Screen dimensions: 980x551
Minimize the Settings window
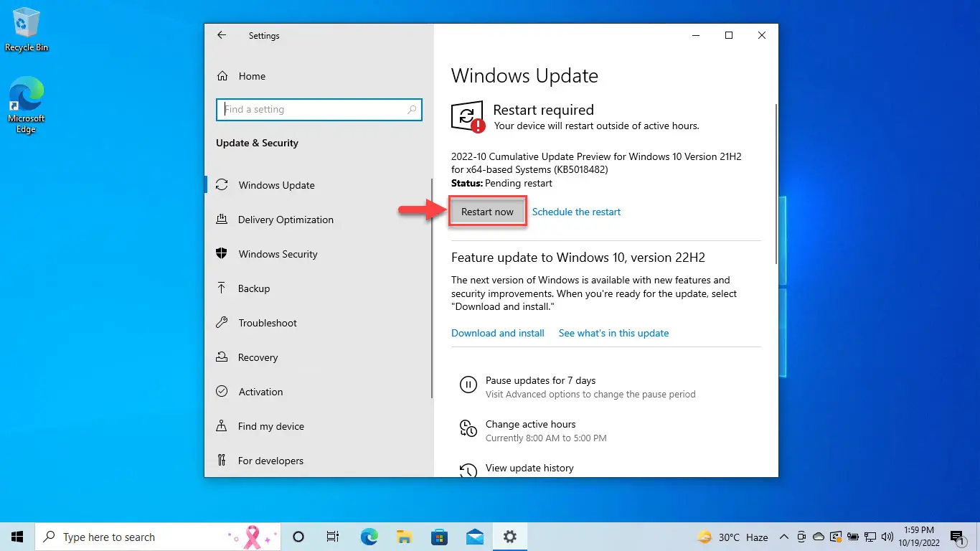(696, 35)
